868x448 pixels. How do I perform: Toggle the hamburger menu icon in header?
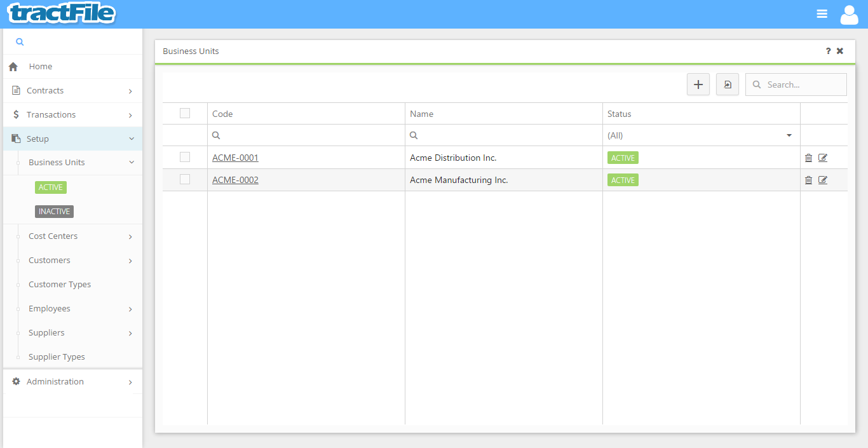822,14
